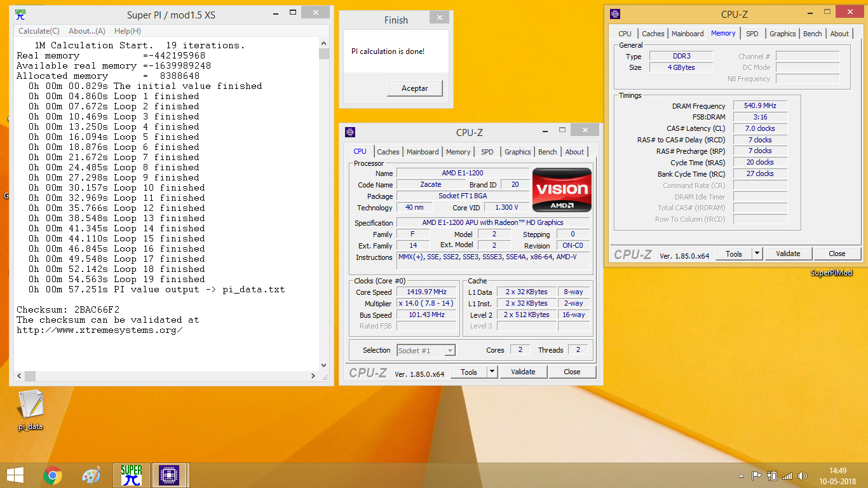The image size is (868, 488).
Task: Click the CPU-Z CPU window title icon
Action: tap(350, 132)
